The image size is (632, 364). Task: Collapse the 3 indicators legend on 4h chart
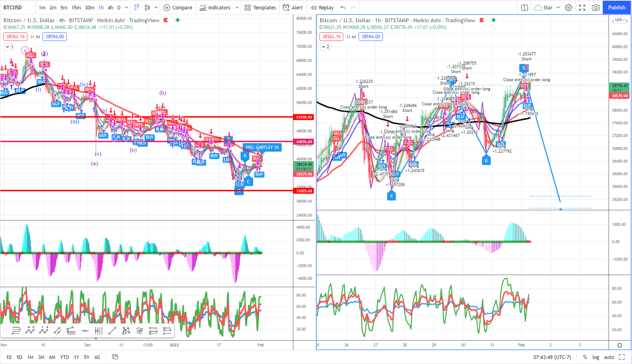point(9,47)
